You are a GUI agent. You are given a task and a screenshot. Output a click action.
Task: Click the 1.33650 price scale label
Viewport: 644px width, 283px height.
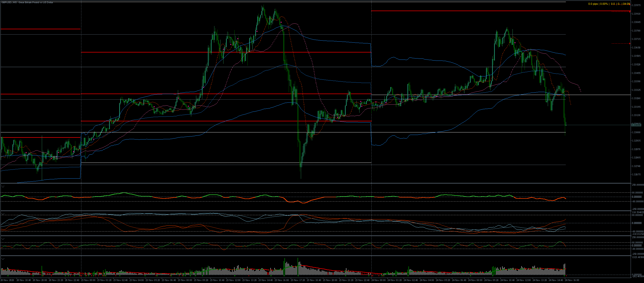click(x=636, y=48)
